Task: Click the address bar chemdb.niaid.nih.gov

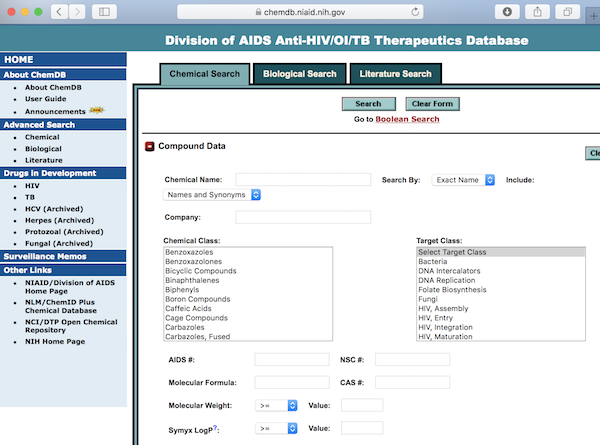Action: (x=300, y=12)
